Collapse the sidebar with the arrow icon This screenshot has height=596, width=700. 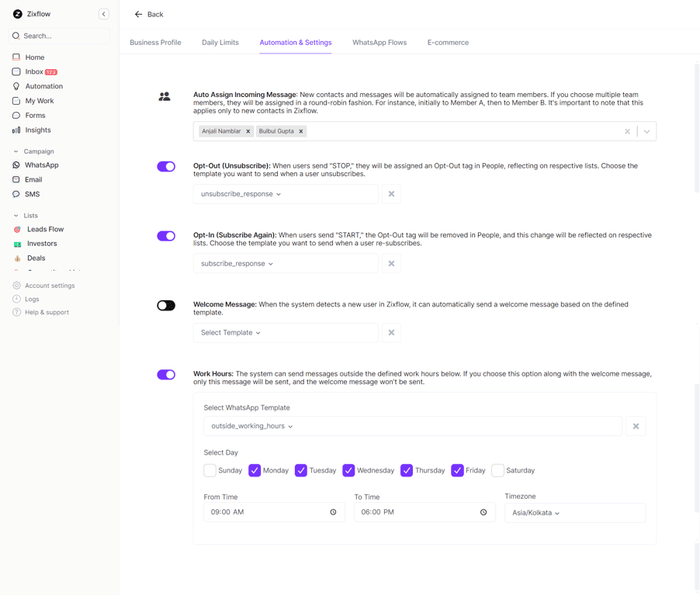pyautogui.click(x=103, y=14)
